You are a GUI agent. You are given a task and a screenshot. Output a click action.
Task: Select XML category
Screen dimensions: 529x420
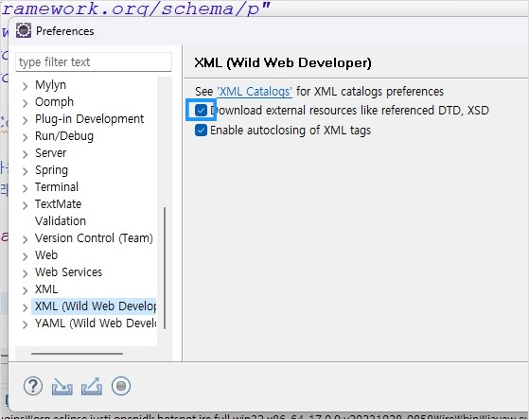pyautogui.click(x=46, y=289)
